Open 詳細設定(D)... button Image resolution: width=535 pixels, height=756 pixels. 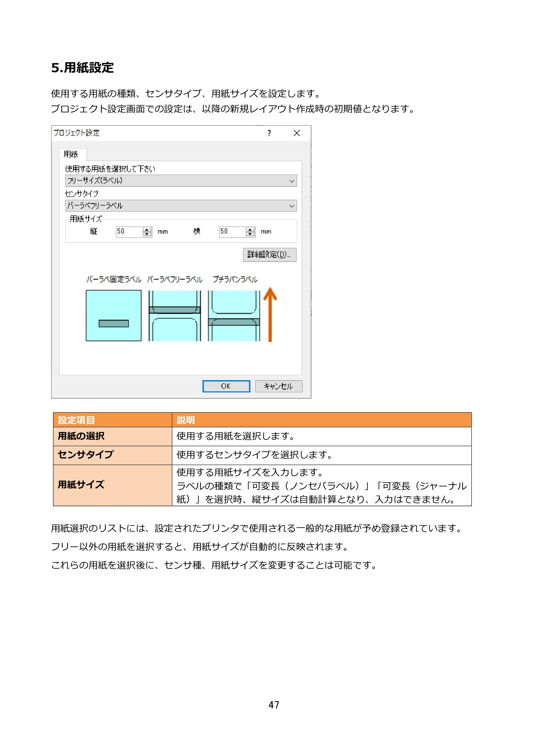point(269,255)
